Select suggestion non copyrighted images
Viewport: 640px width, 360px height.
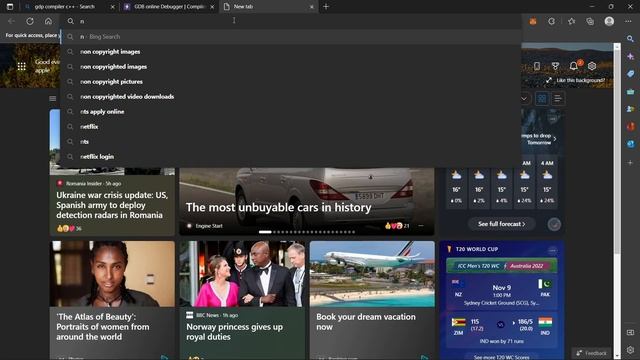291,67
